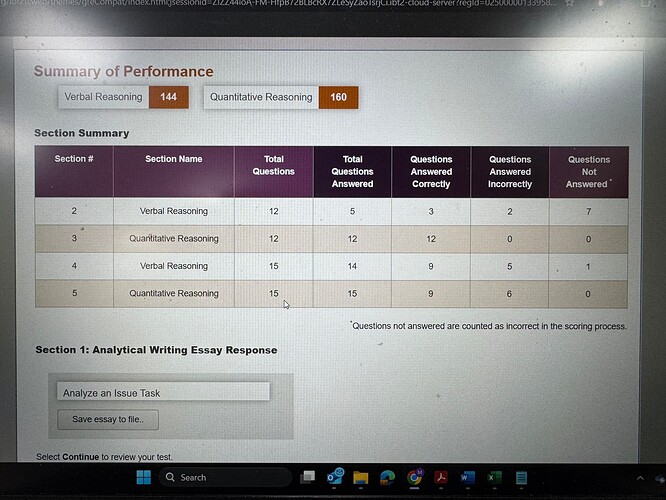Select the Analyze an Issue Task field

[x=160, y=392]
